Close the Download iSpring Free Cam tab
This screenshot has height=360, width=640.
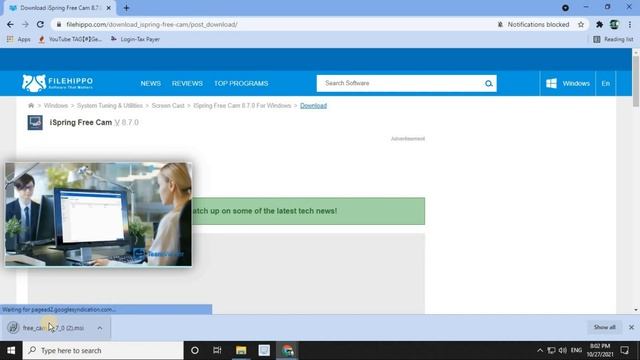click(x=109, y=8)
